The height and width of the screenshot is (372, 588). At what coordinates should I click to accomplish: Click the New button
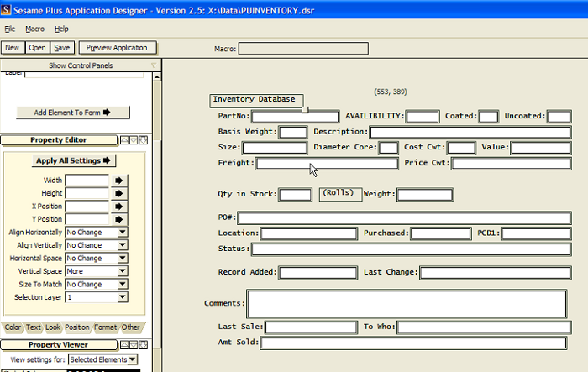tap(13, 48)
